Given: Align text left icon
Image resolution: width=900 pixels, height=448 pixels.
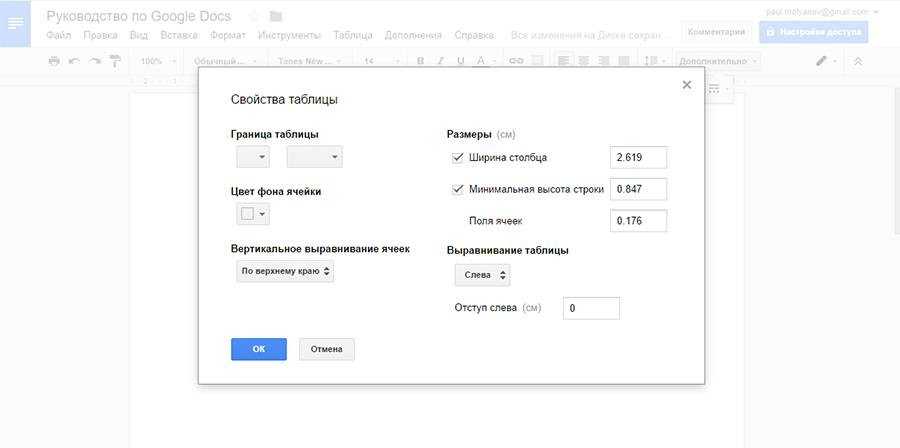Looking at the screenshot, I should click(564, 61).
